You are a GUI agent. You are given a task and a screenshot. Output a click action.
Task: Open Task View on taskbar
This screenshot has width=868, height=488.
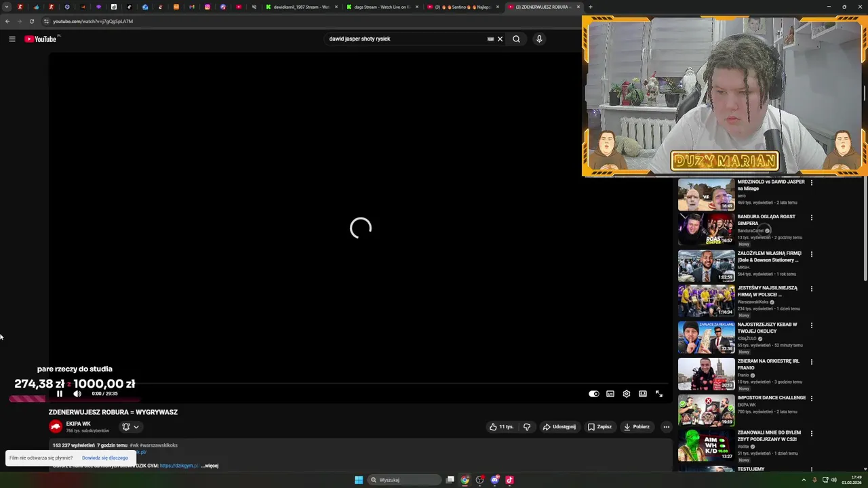tap(450, 480)
